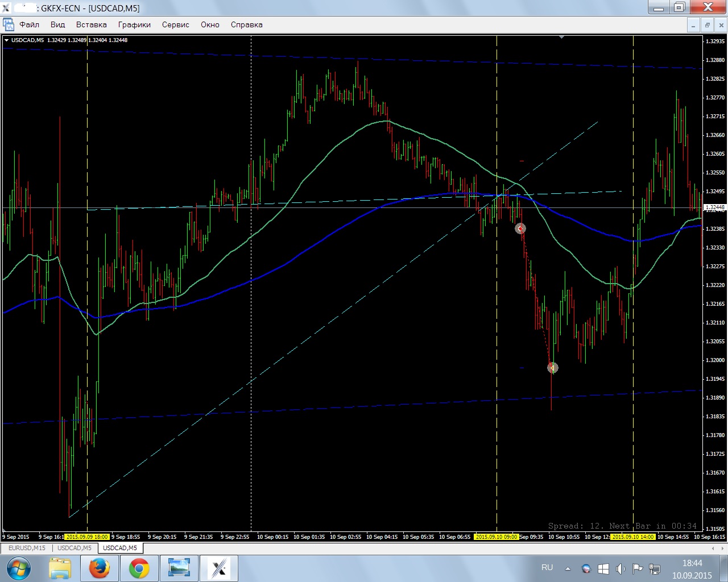Image resolution: width=728 pixels, height=582 pixels.
Task: Open the Файл menu
Action: [x=29, y=24]
